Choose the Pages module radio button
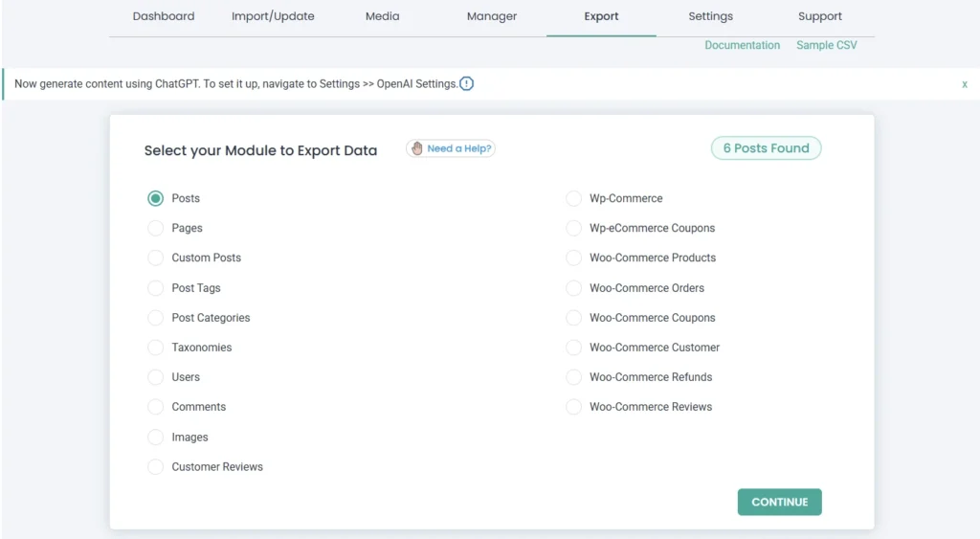Screen dimensions: 980x539 click(x=155, y=228)
